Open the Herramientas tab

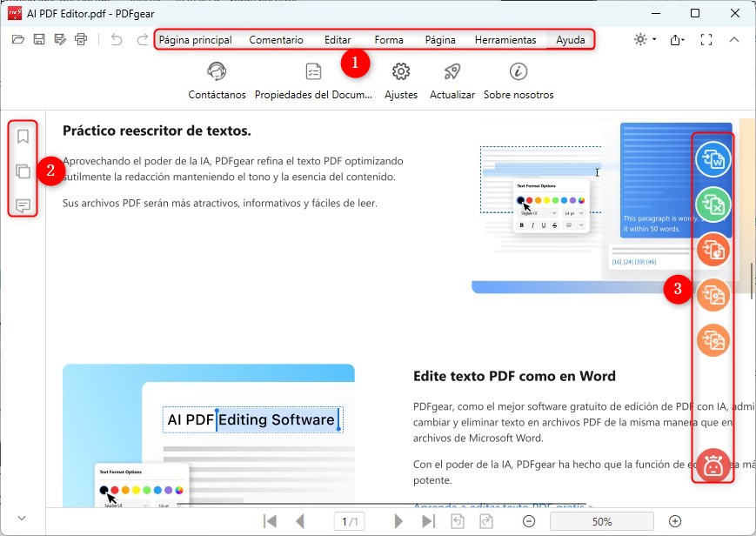click(505, 40)
